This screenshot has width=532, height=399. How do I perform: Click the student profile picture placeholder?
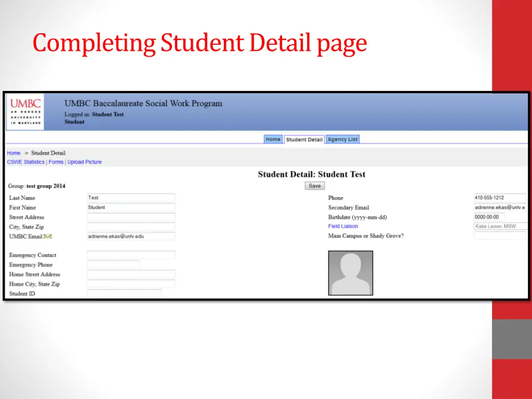pos(350,273)
